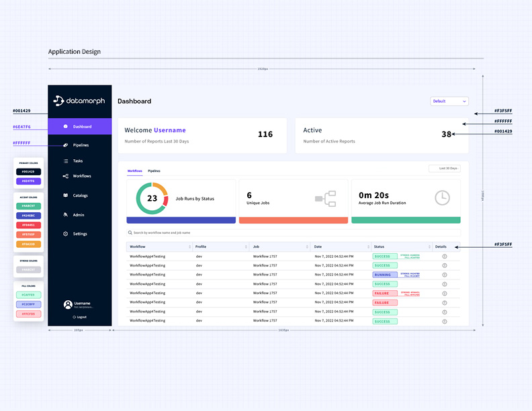
Task: Click the Job Runs donut chart
Action: coord(152,198)
